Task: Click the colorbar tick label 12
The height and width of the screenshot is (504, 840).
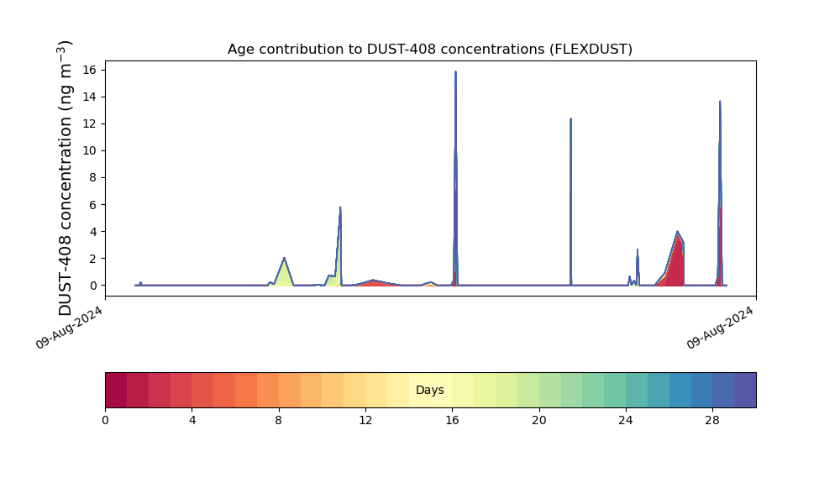Action: (365, 419)
